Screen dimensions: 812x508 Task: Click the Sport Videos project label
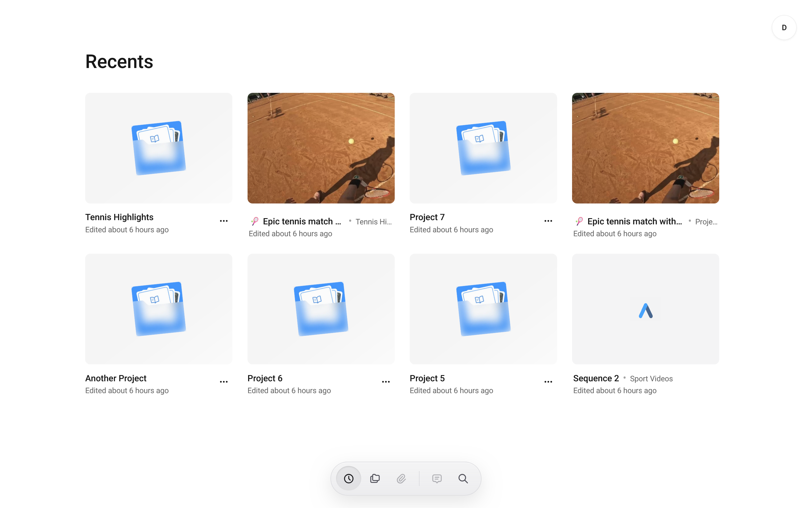(651, 379)
